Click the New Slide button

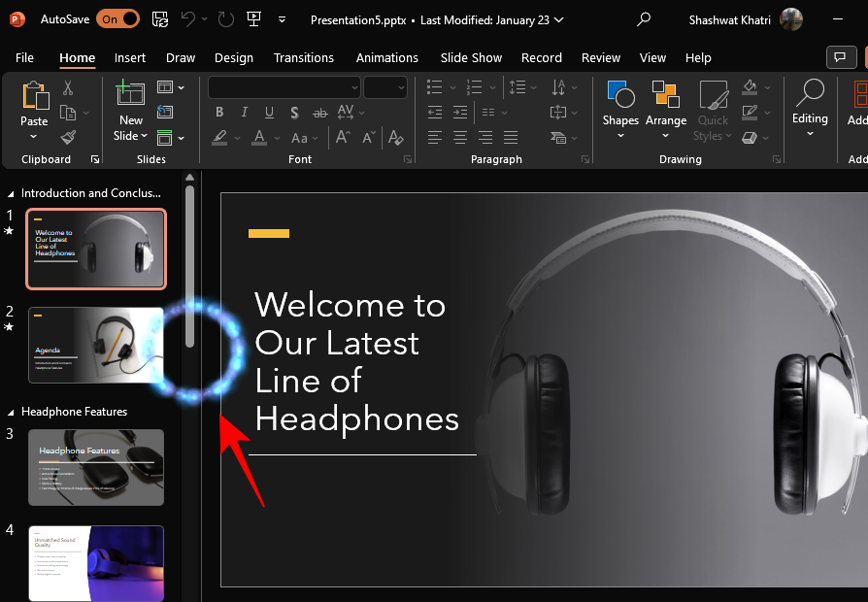[x=130, y=94]
